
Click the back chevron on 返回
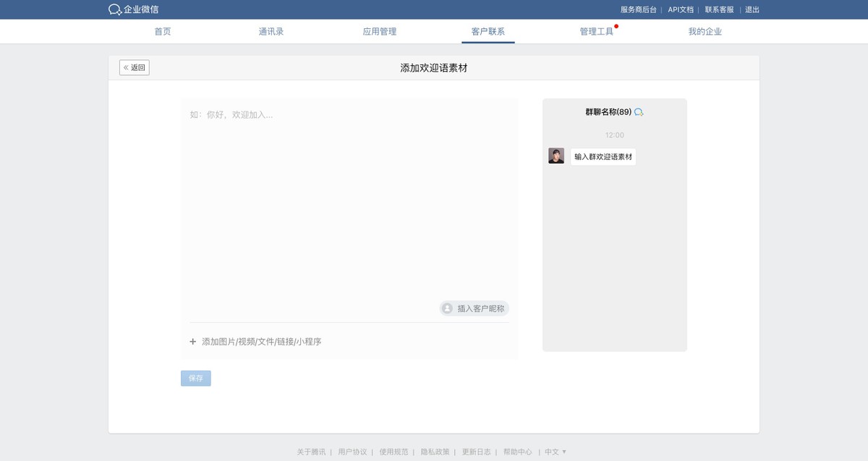pos(127,67)
